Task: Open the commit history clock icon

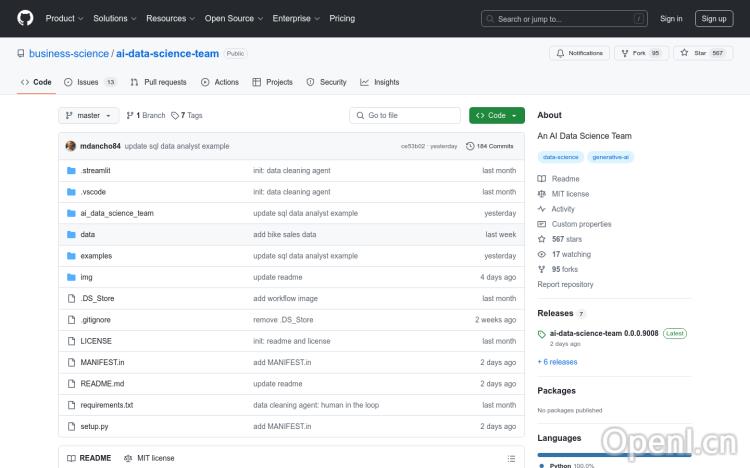Action: [x=471, y=146]
